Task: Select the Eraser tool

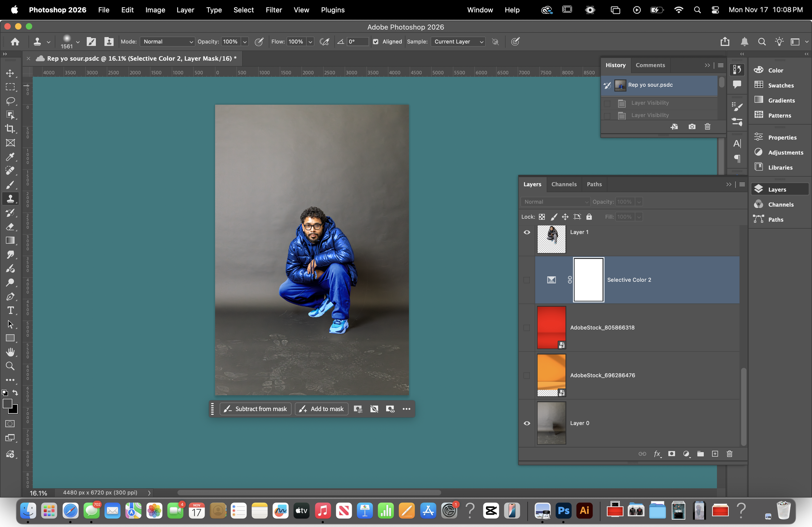Action: [10, 227]
